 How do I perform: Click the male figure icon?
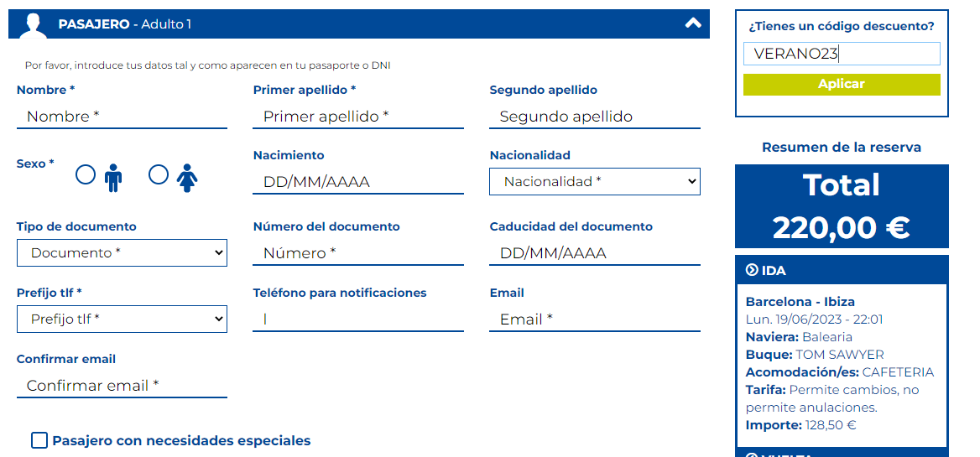113,177
